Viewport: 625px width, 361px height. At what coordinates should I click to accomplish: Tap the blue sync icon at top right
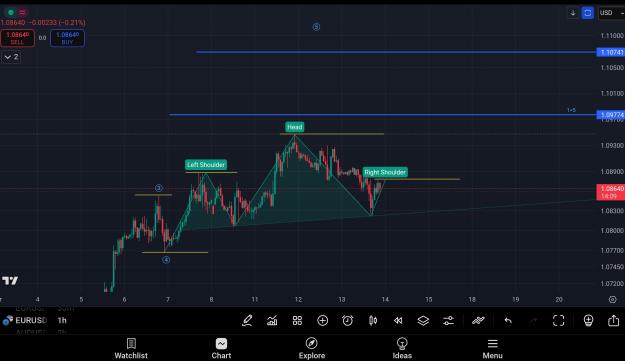coord(588,13)
